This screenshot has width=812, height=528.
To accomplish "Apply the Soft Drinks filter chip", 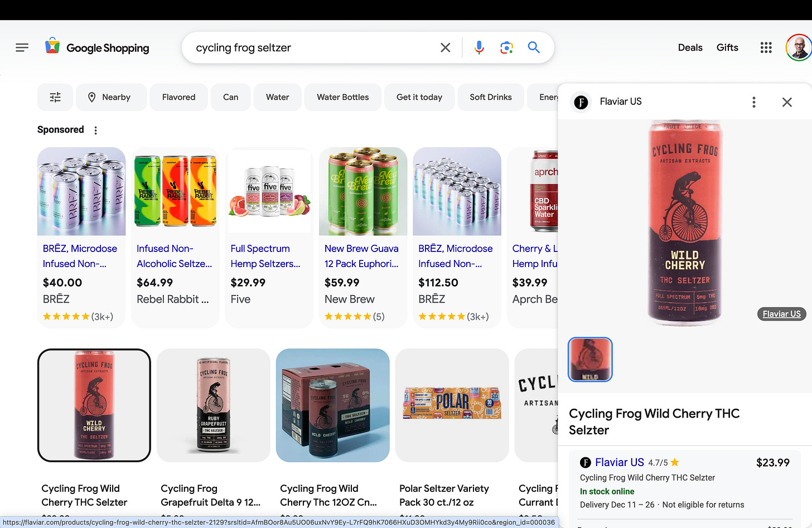I will tap(490, 97).
